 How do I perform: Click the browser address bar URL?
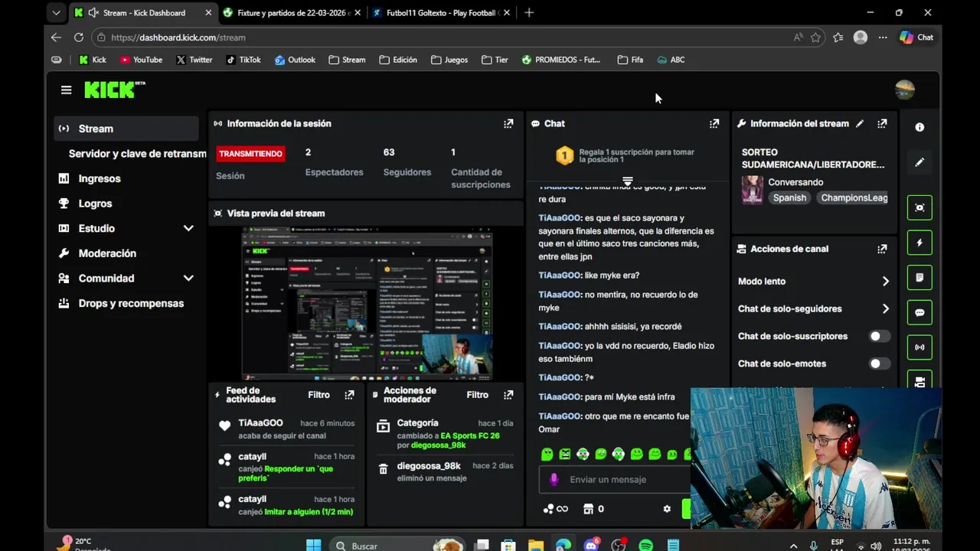click(178, 37)
